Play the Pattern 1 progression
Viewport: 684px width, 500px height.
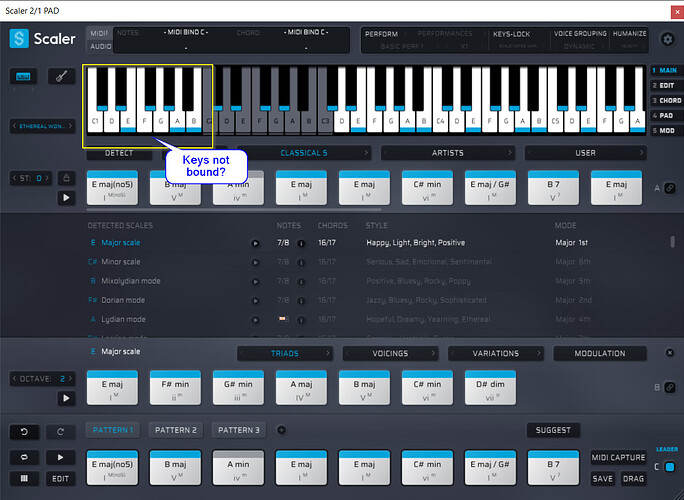point(60,457)
